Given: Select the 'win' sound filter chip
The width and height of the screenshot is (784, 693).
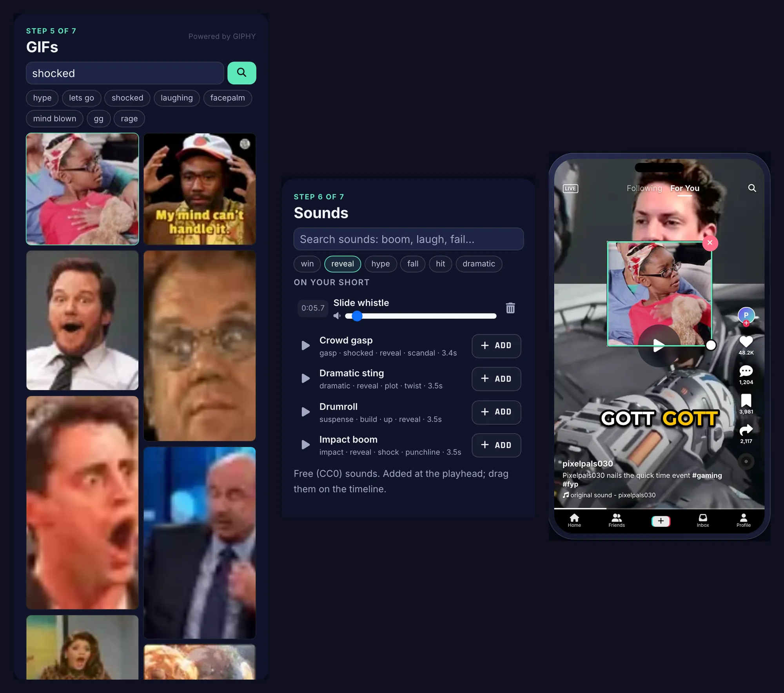Looking at the screenshot, I should tap(307, 264).
